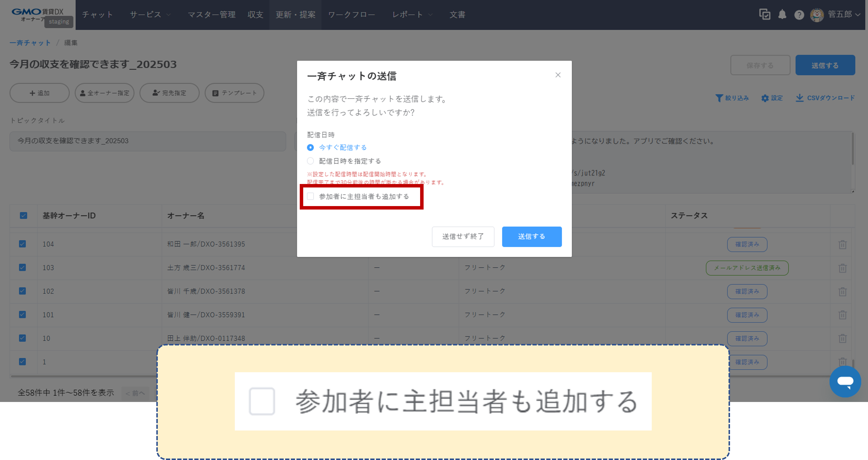Open the 文書 menu item
The width and height of the screenshot is (868, 460).
(457, 14)
